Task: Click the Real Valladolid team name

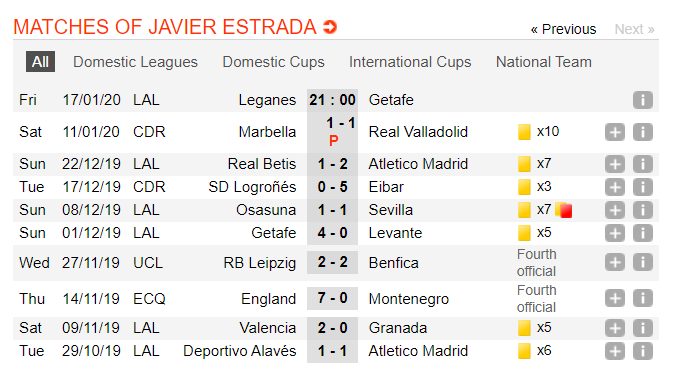Action: pos(418,132)
